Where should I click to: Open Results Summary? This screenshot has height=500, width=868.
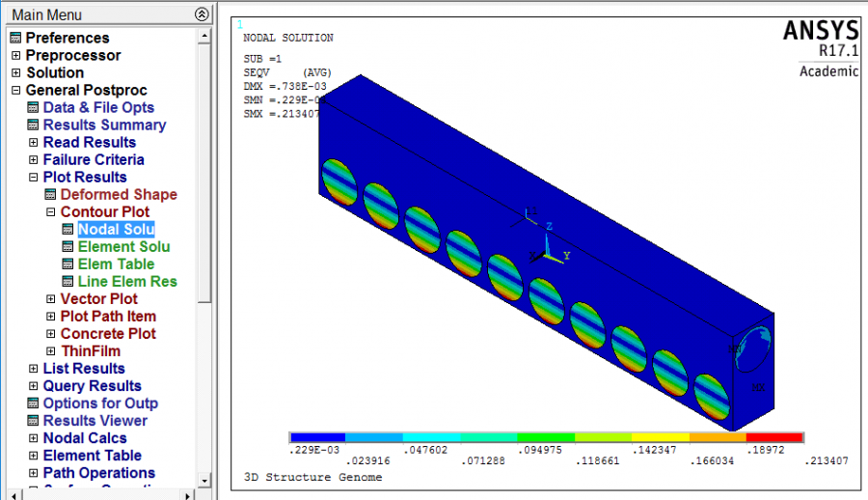[x=104, y=125]
